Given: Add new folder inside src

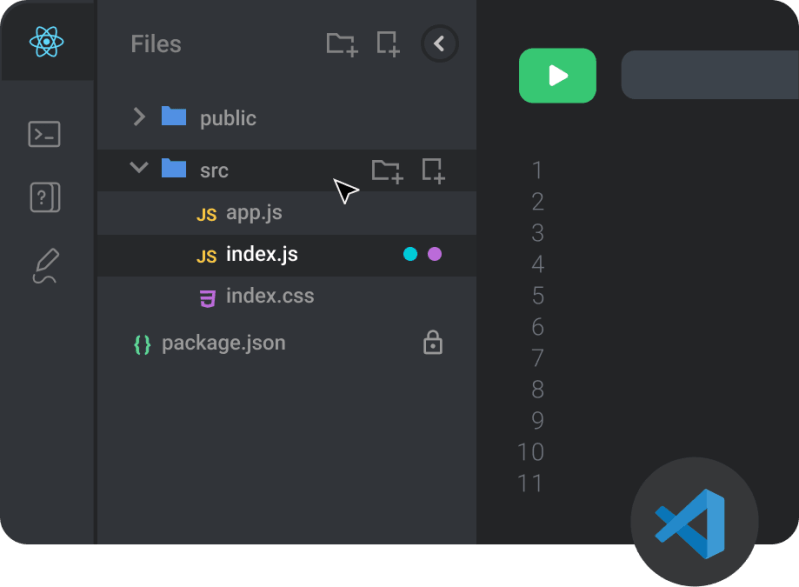Looking at the screenshot, I should pos(387,171).
